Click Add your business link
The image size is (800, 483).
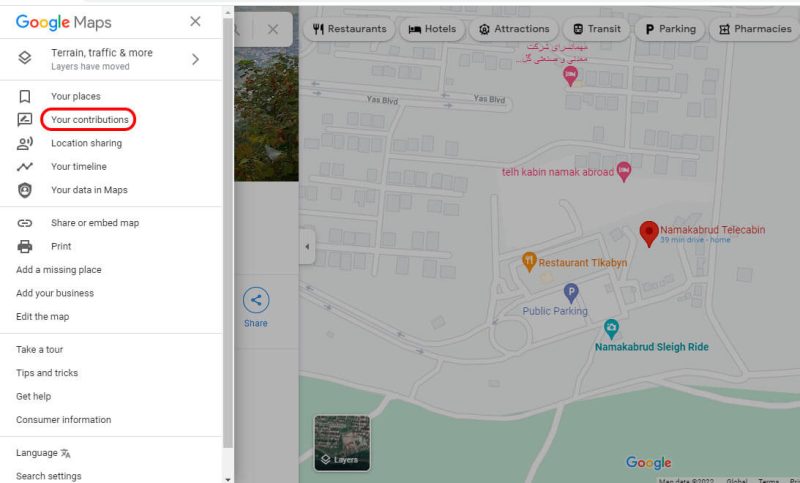tap(55, 293)
